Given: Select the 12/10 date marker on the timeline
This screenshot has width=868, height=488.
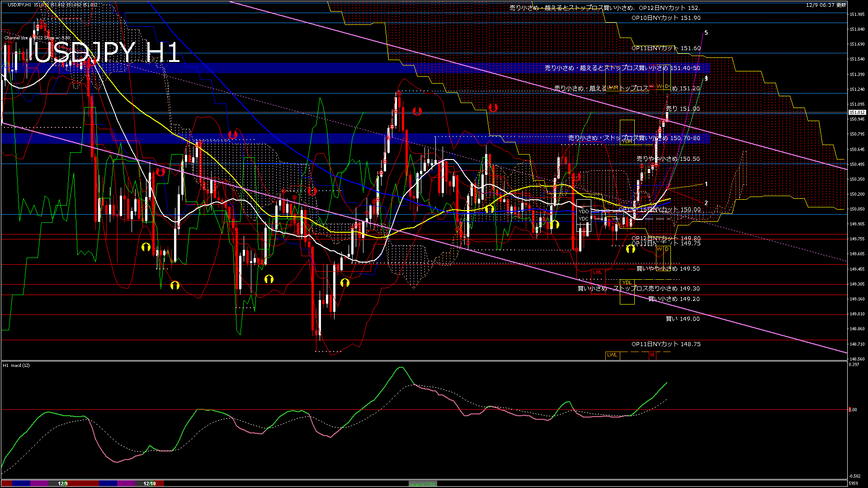Looking at the screenshot, I should tap(150, 483).
